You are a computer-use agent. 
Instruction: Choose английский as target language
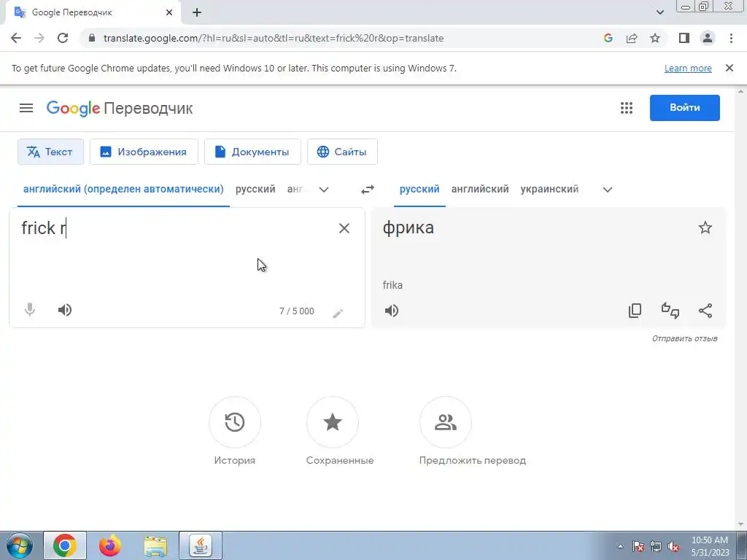(480, 189)
